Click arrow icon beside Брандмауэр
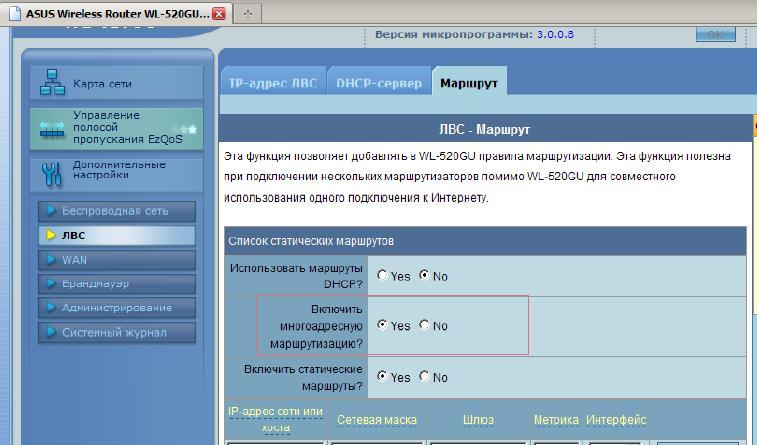Screen dimensions: 757x445 pyautogui.click(x=51, y=284)
